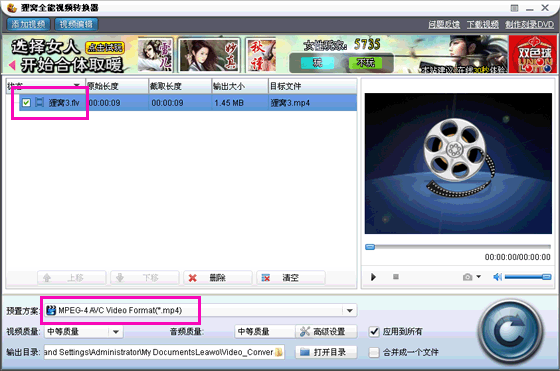560x371 pixels.
Task: Open the 视频编辑 video edit button
Action: pyautogui.click(x=76, y=24)
